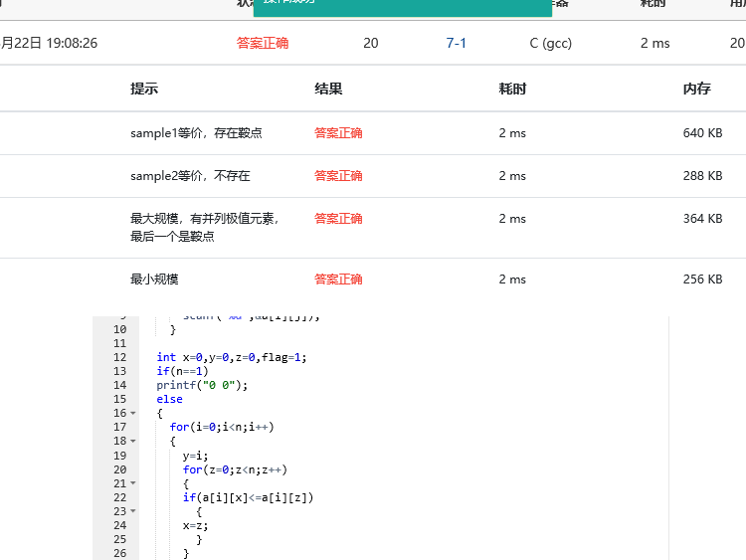
Task: Place cursor on 'x=z;' line
Action: [196, 525]
